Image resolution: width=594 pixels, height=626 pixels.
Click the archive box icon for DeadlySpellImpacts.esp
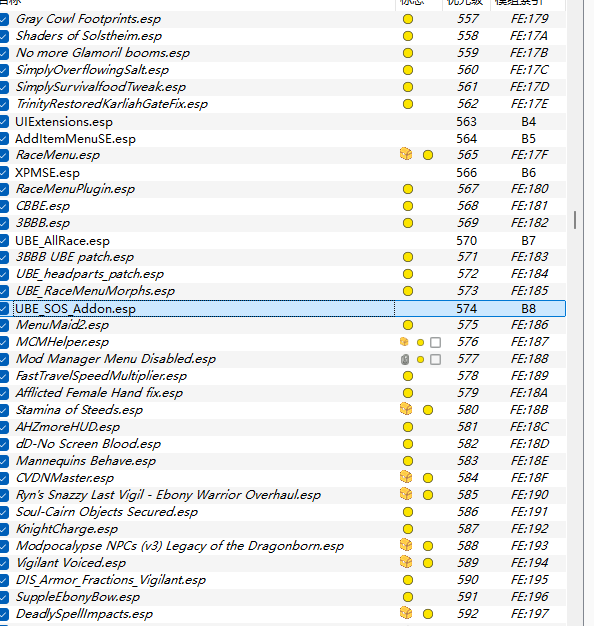tap(406, 613)
